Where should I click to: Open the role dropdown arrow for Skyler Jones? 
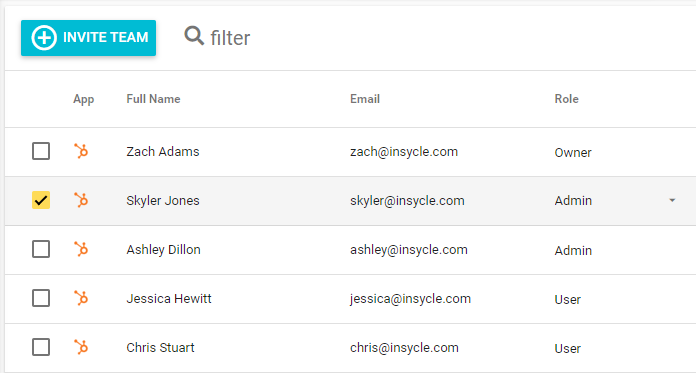(672, 201)
